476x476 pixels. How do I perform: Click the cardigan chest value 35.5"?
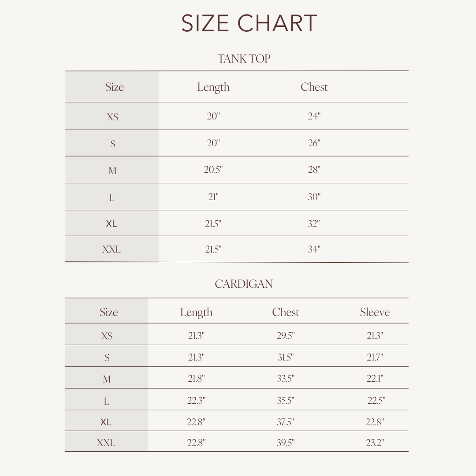pos(286,400)
